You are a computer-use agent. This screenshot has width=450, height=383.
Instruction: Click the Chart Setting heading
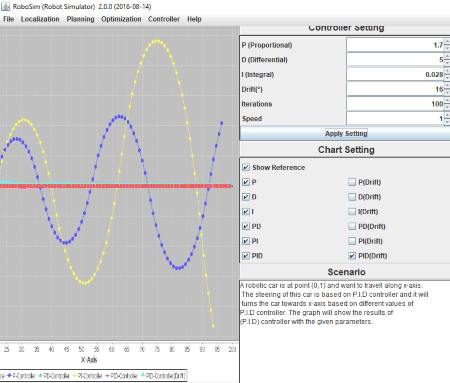pos(346,150)
